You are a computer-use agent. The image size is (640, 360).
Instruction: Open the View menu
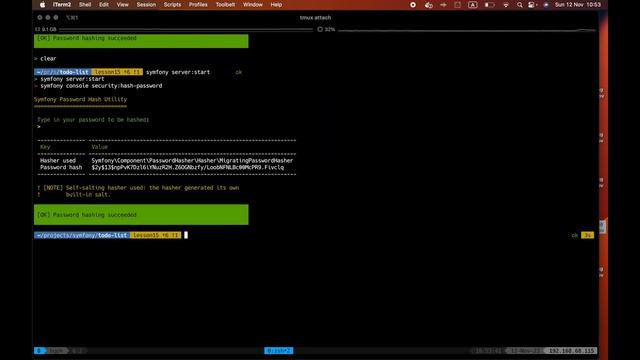pos(122,5)
